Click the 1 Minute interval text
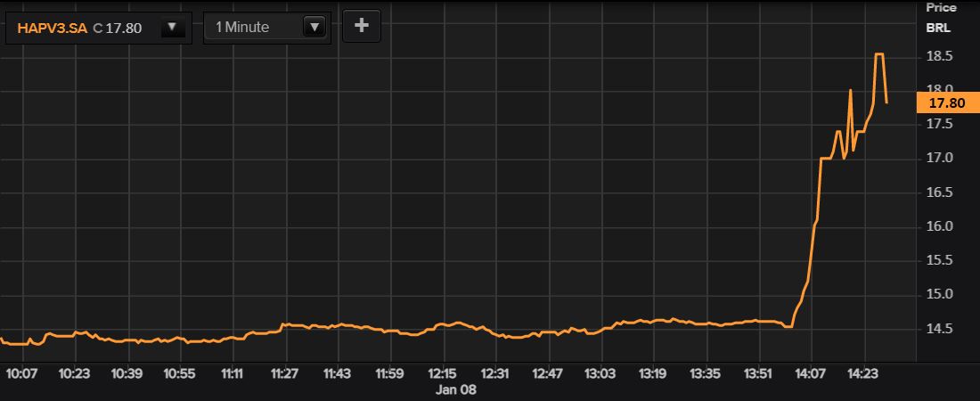This screenshot has width=980, height=401. pyautogui.click(x=242, y=28)
